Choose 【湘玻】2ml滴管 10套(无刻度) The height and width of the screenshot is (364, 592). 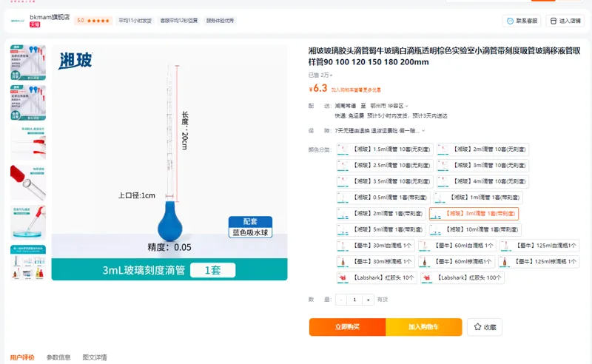point(482,149)
